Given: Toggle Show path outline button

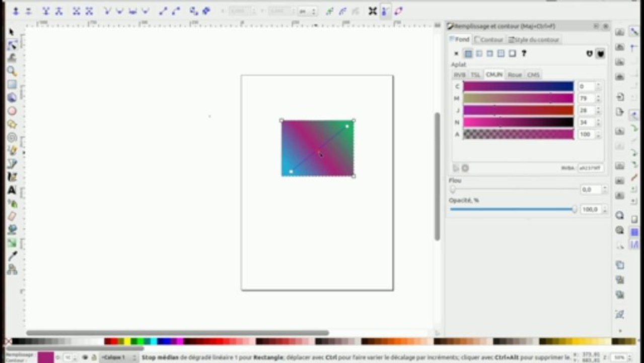Looking at the screenshot, I should point(398,11).
